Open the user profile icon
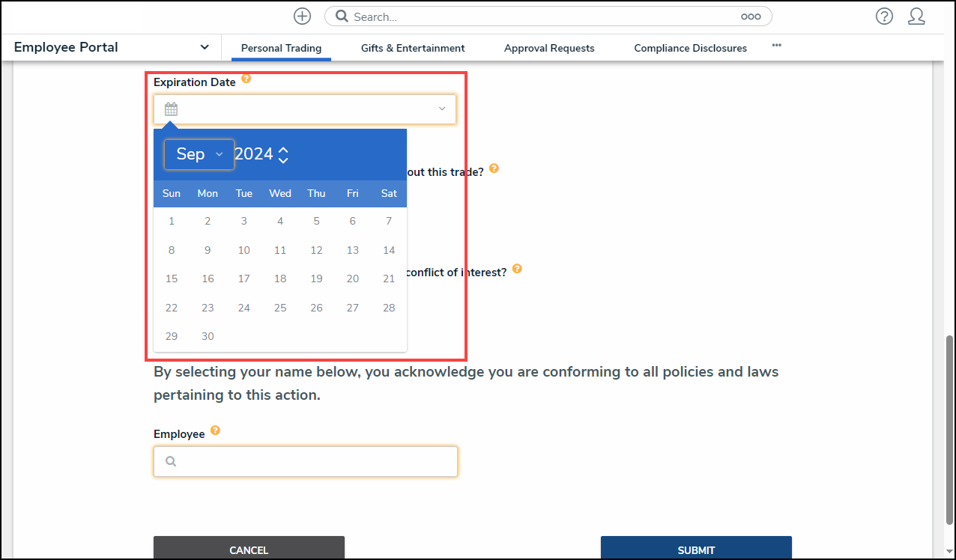This screenshot has height=560, width=956. (x=916, y=16)
